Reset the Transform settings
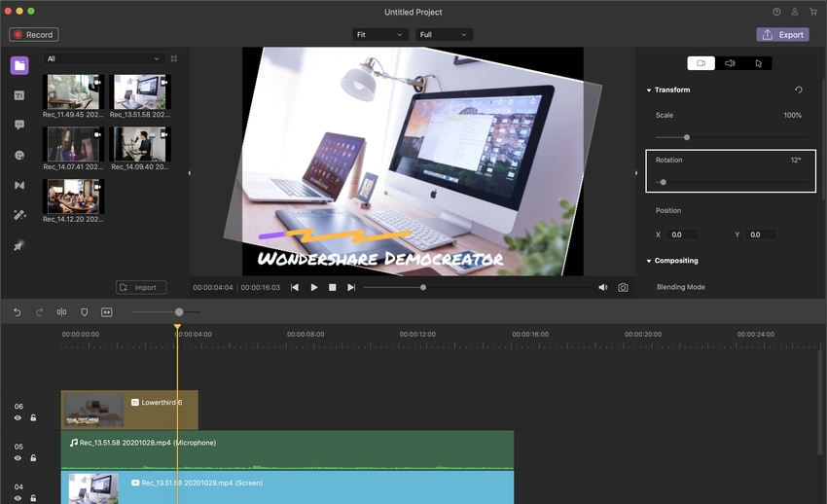The width and height of the screenshot is (827, 504). tap(799, 90)
